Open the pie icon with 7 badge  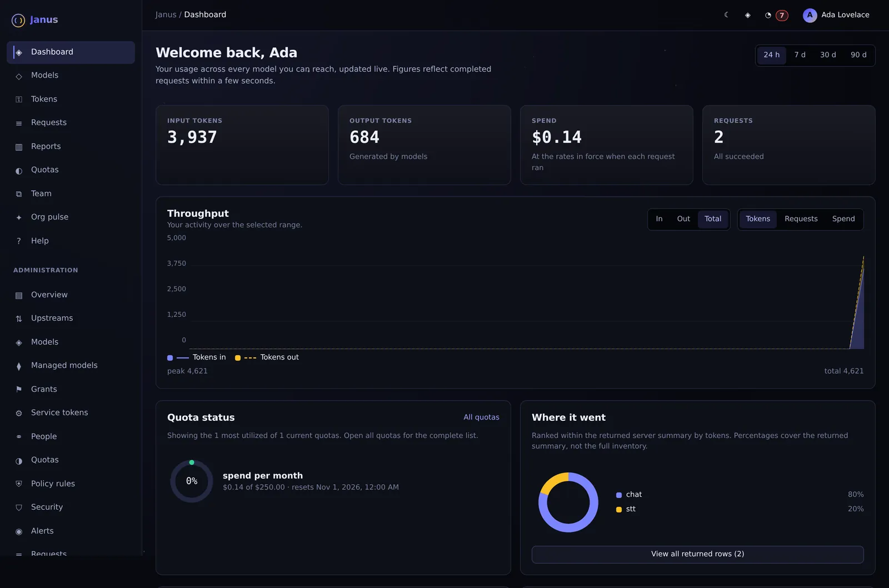776,15
